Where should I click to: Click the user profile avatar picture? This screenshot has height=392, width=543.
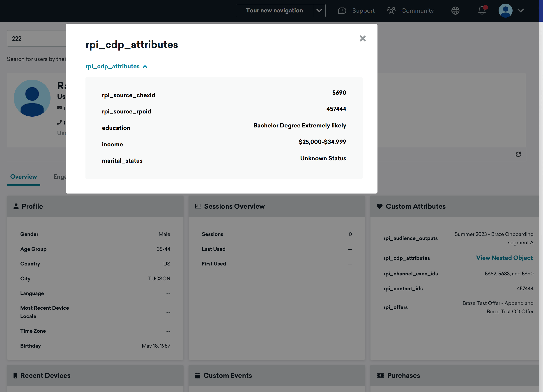coord(32,98)
